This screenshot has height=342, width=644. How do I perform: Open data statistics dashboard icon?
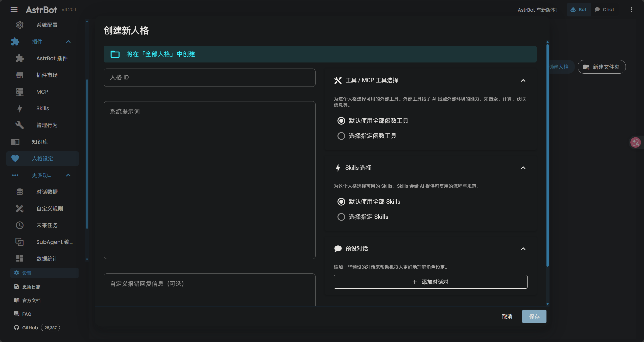(20, 259)
